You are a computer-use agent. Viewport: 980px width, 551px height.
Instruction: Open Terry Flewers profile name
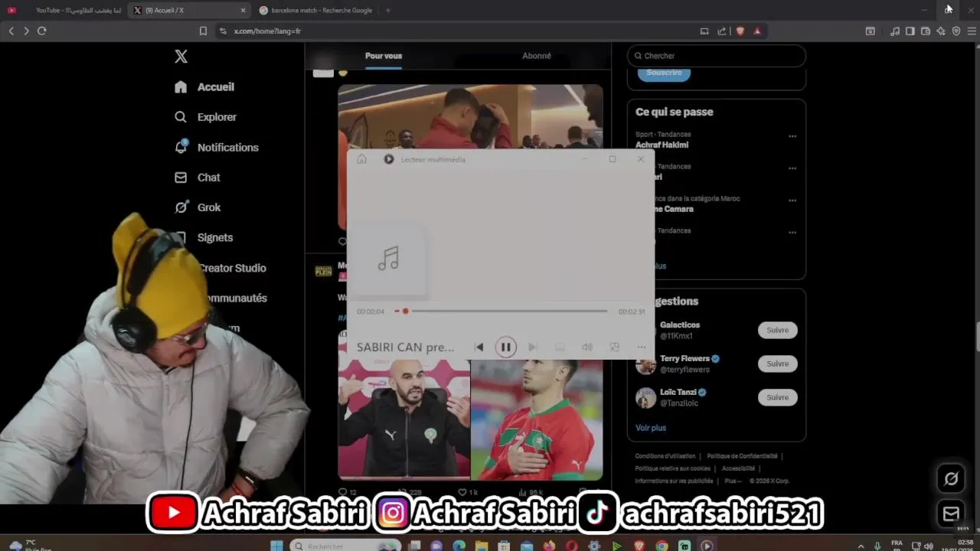(x=684, y=358)
